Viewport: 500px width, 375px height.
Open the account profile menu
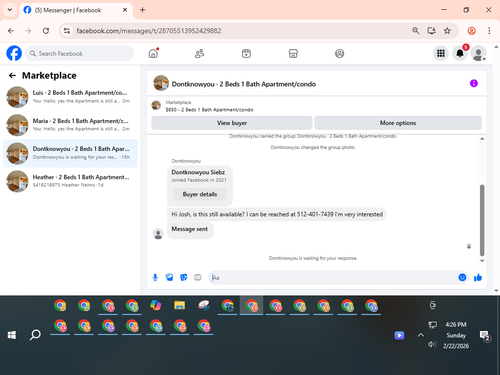click(479, 53)
